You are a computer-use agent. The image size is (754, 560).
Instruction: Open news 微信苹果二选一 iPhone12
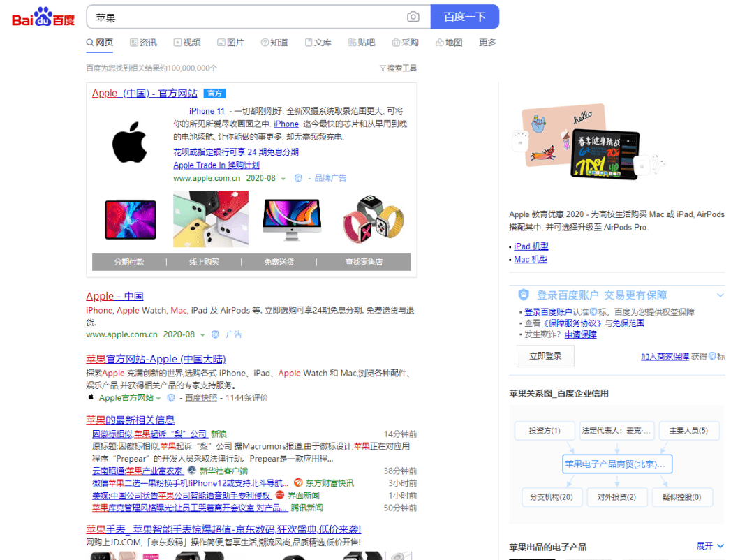point(191,483)
